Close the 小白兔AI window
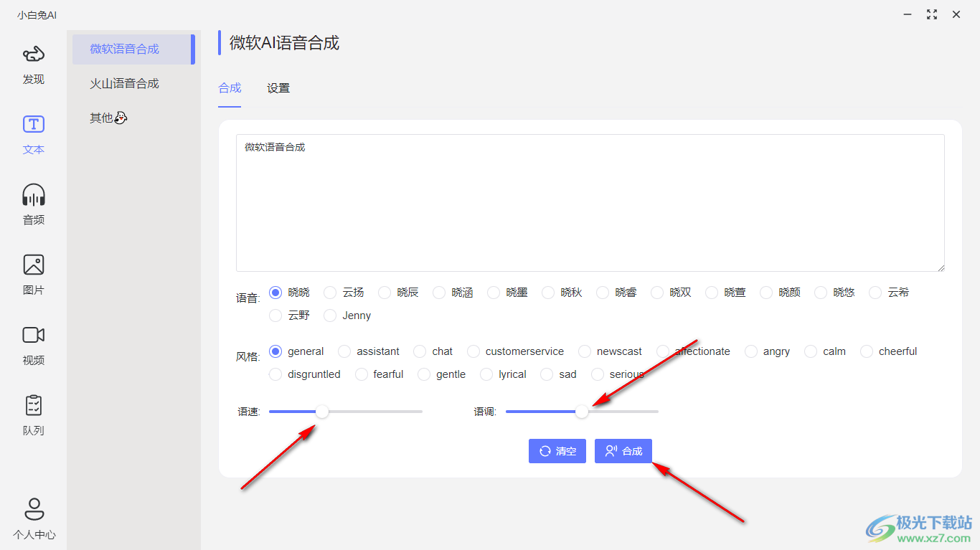 [x=956, y=14]
